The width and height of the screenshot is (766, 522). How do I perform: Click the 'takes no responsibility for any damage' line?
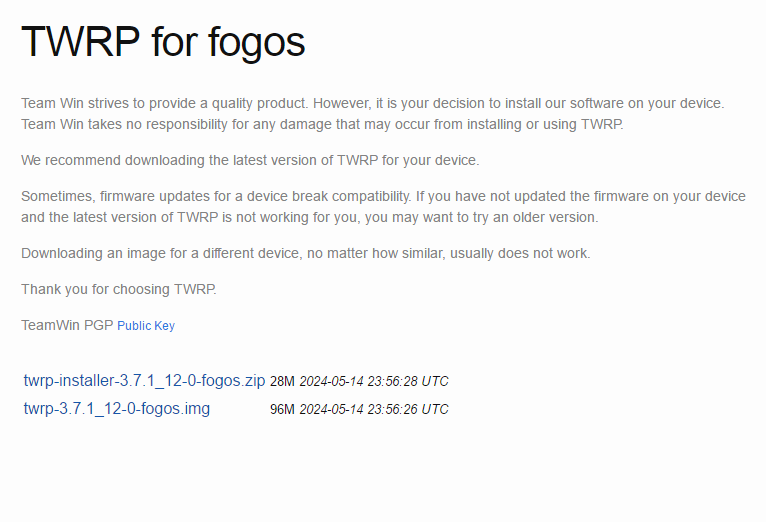[x=322, y=125]
